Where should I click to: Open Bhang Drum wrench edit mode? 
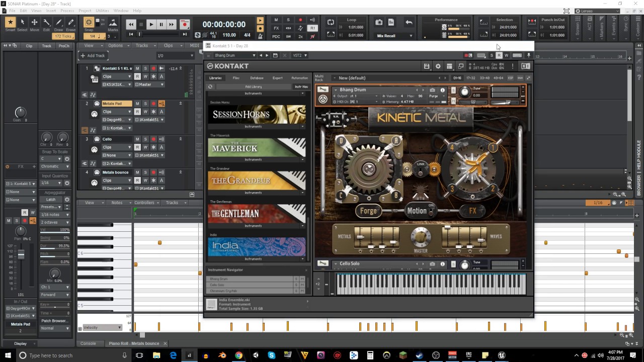click(x=323, y=90)
